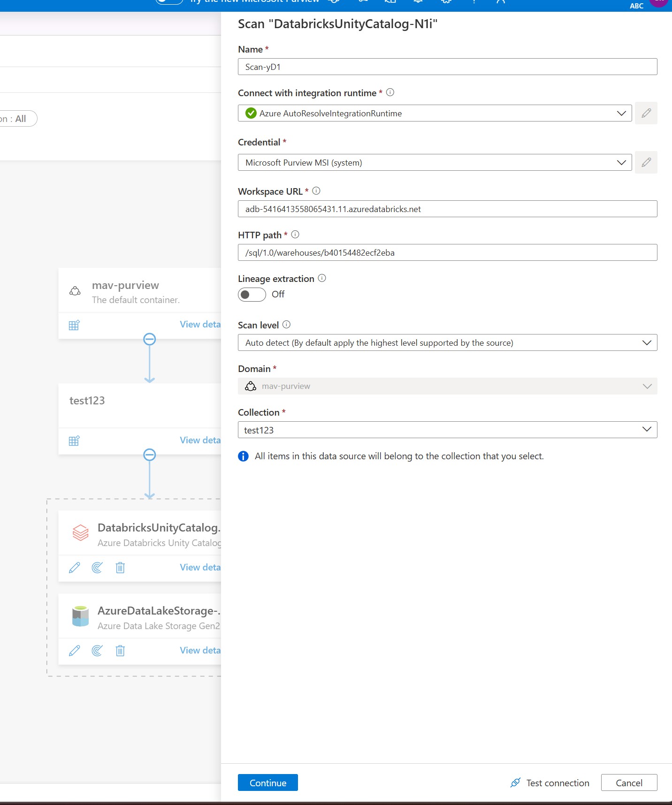Show info tooltip for Lineage extraction
Image resolution: width=672 pixels, height=805 pixels.
[x=322, y=278]
